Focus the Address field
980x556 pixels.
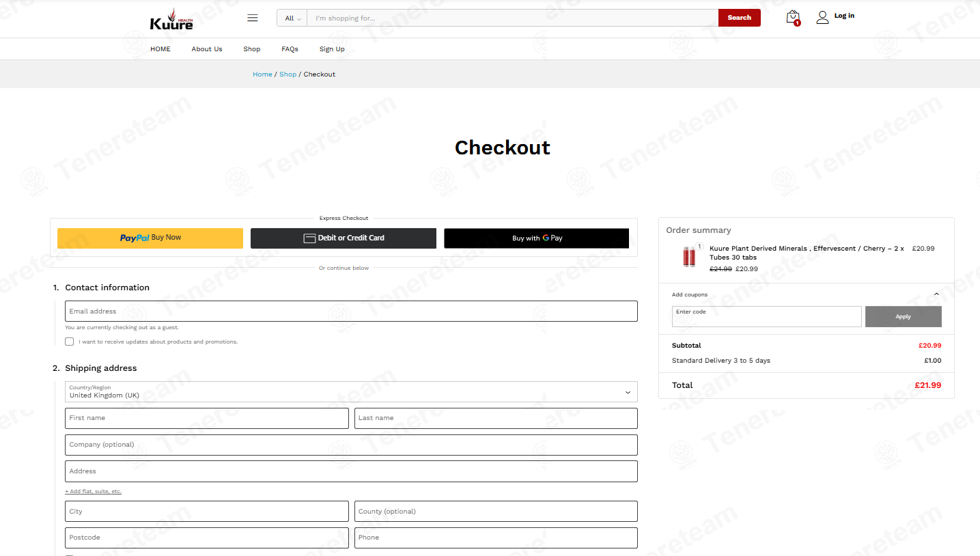(x=351, y=471)
